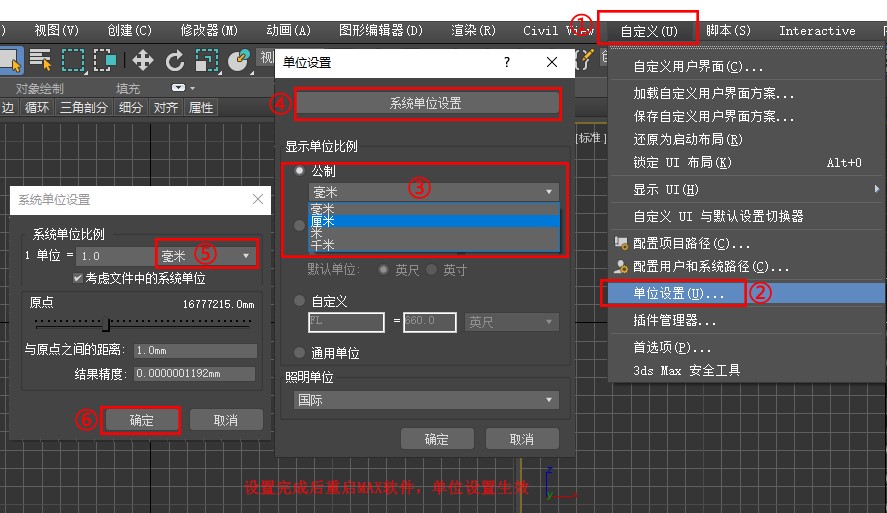Screen dimensions: 887x513
Task: Click the 配置项目路径 folder icon
Action: coord(620,243)
